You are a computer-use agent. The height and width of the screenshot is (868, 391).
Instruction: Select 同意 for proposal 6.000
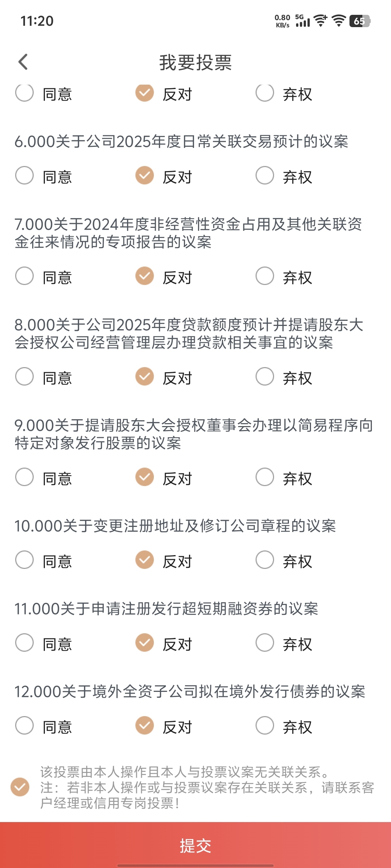pos(25,175)
